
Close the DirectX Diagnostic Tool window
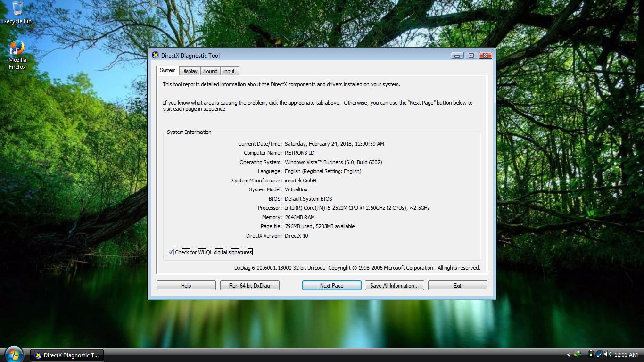tap(485, 56)
